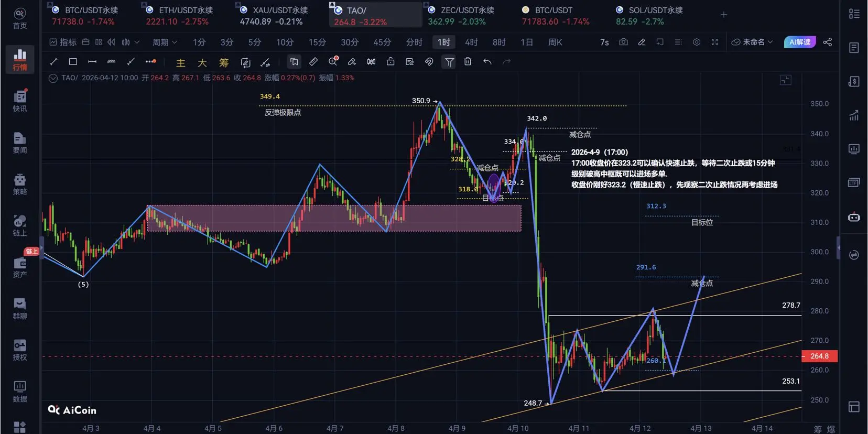
Task: Open the 资产 assets wallet icon
Action: (x=20, y=267)
